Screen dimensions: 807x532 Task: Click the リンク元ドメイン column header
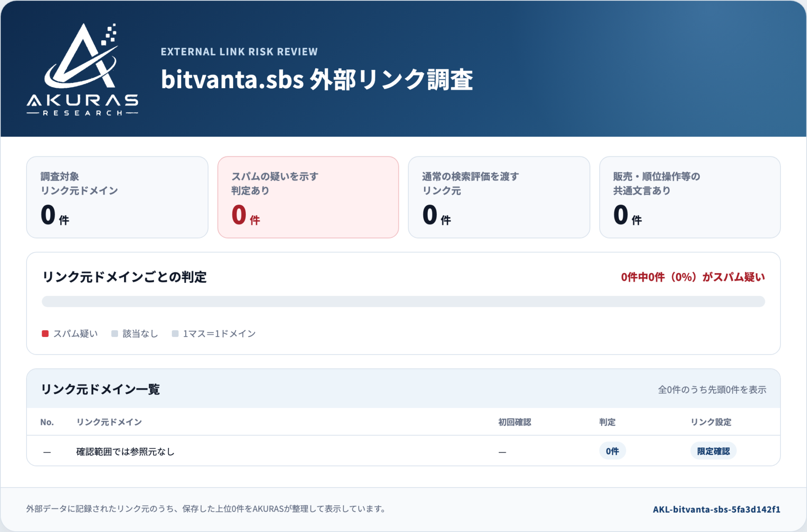click(109, 422)
